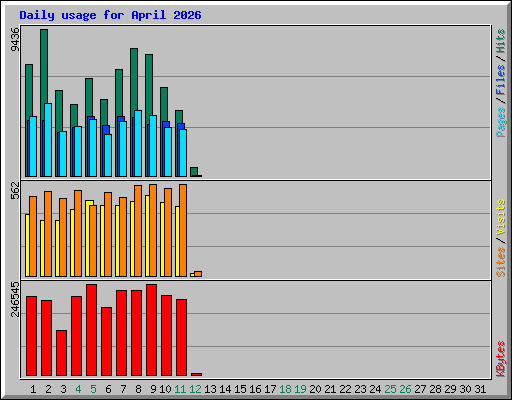Click the red KBytes bar for day 1

31,336
